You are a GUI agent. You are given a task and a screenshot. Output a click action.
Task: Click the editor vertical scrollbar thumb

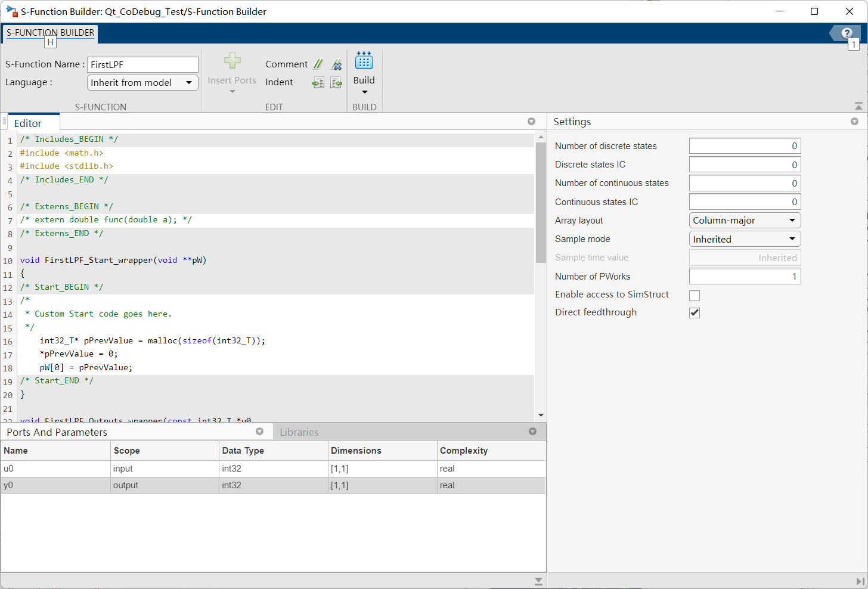point(541,203)
